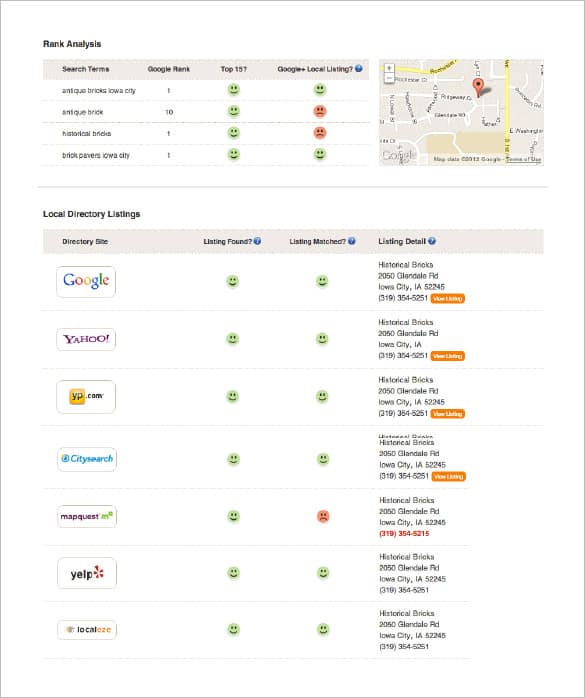The width and height of the screenshot is (585, 698).
Task: Click Listing Matched smiley in yp.com row
Action: tap(322, 396)
